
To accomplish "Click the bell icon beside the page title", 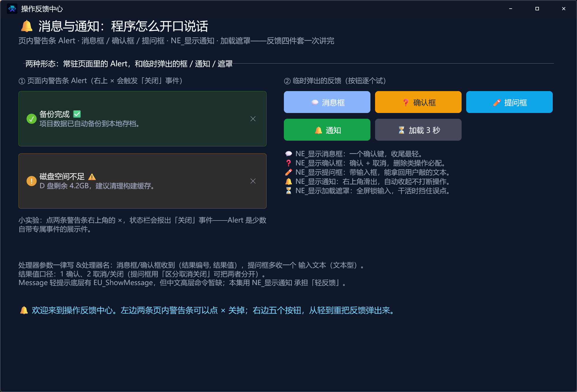I will 27,26.
